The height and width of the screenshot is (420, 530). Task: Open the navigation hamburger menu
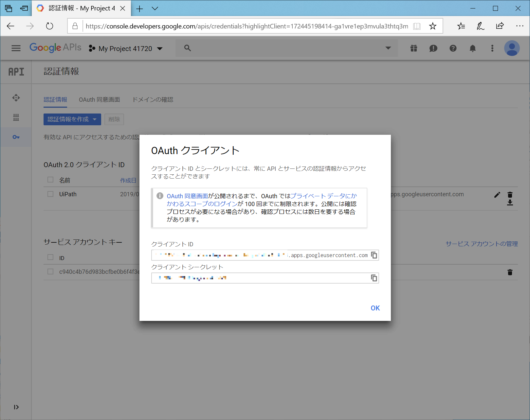click(x=16, y=48)
